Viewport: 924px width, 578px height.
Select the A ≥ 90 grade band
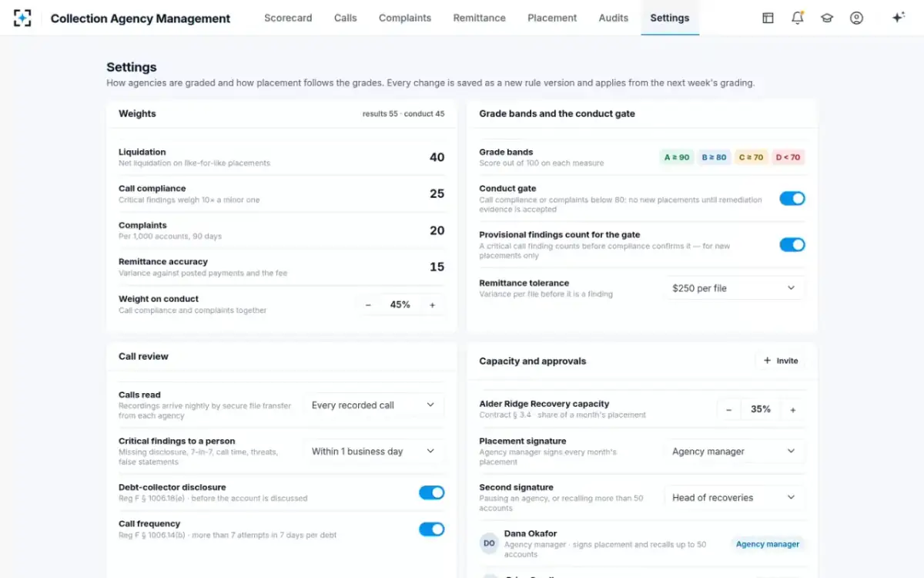point(677,157)
